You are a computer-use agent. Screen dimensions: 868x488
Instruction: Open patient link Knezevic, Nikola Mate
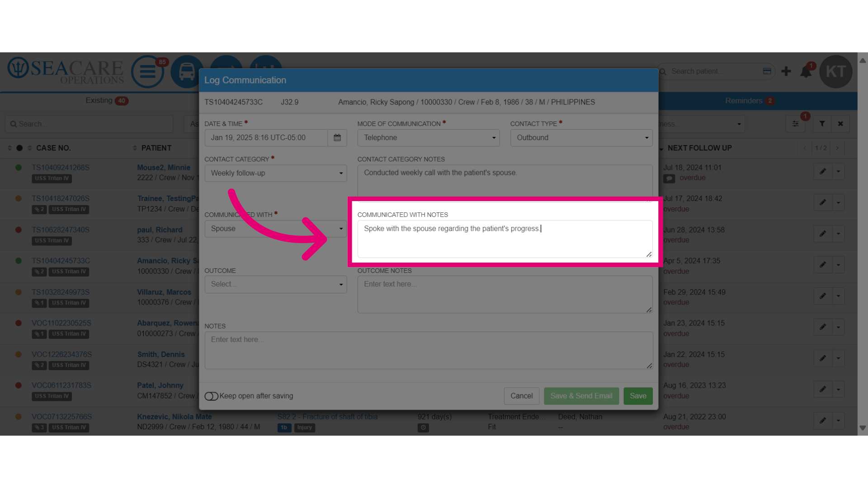[x=175, y=417]
